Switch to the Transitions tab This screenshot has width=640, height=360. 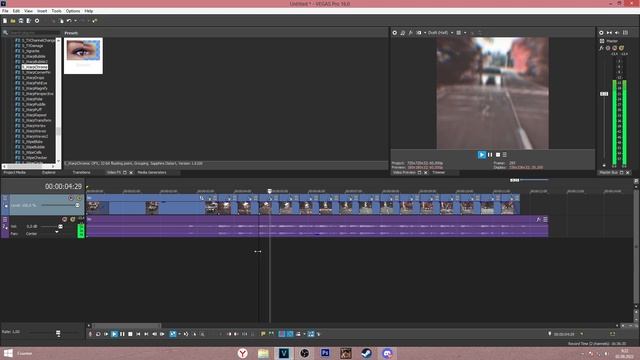coord(81,173)
